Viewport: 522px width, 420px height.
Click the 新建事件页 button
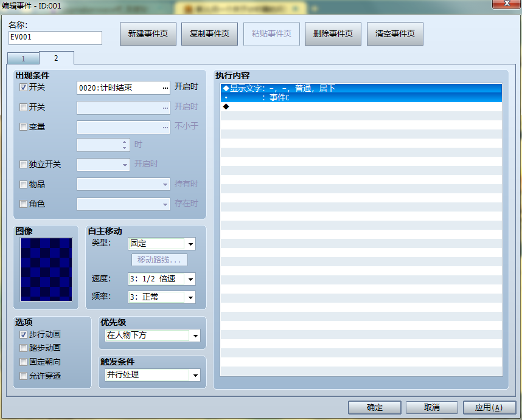tap(148, 34)
